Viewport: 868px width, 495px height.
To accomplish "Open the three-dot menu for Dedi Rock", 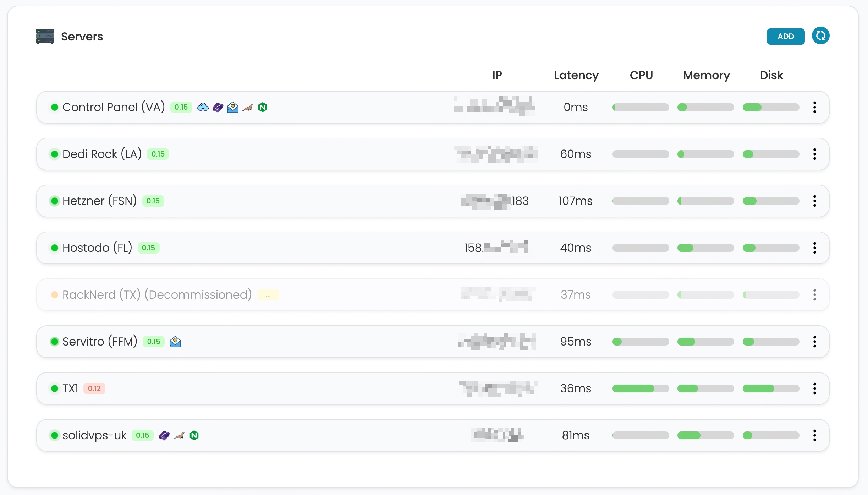I will [815, 154].
